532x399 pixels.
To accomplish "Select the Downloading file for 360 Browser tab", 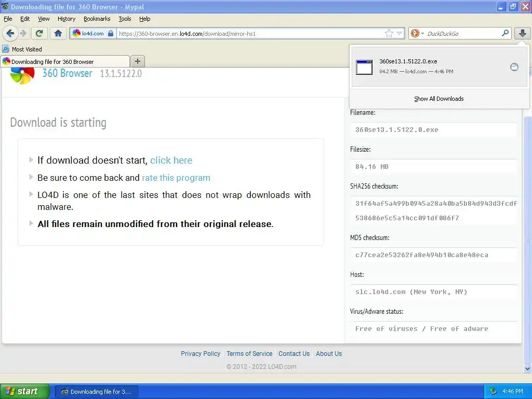I will (65, 61).
